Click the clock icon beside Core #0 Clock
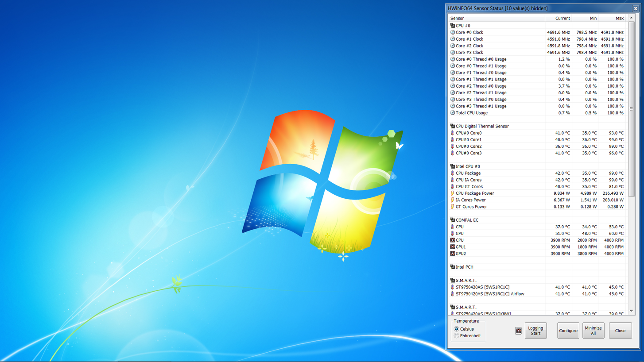The image size is (644, 362). [x=452, y=32]
